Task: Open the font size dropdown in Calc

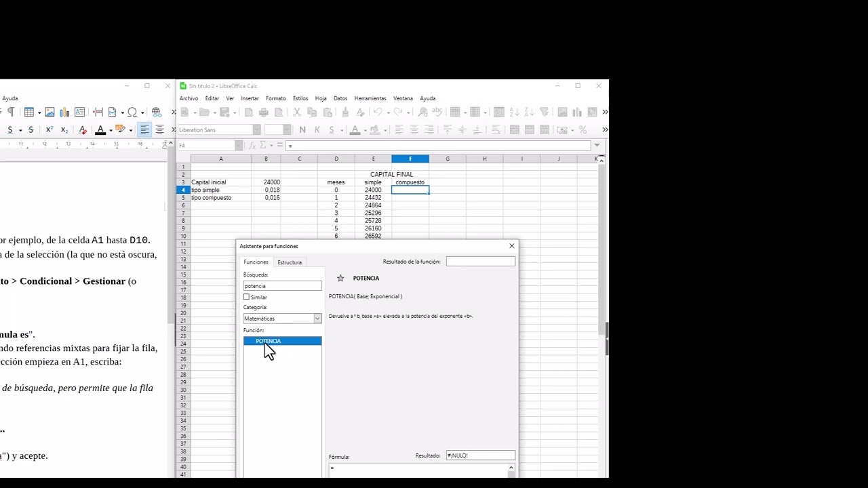Action: tap(287, 129)
